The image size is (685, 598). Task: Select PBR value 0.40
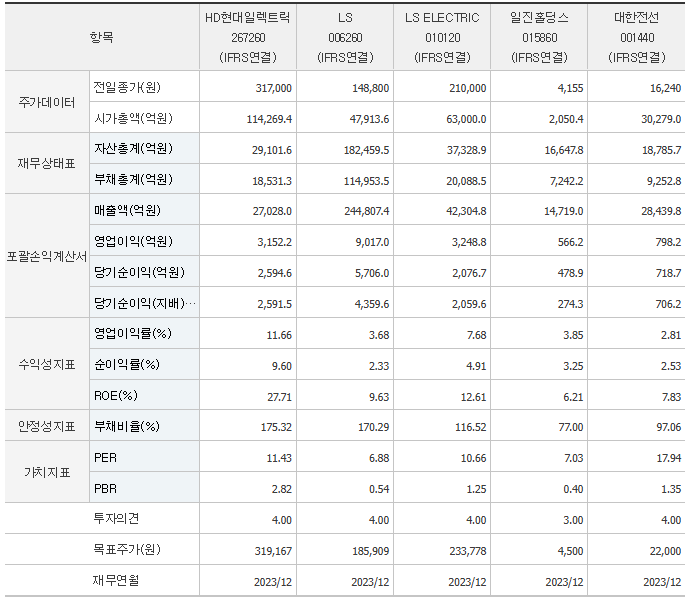(573, 489)
